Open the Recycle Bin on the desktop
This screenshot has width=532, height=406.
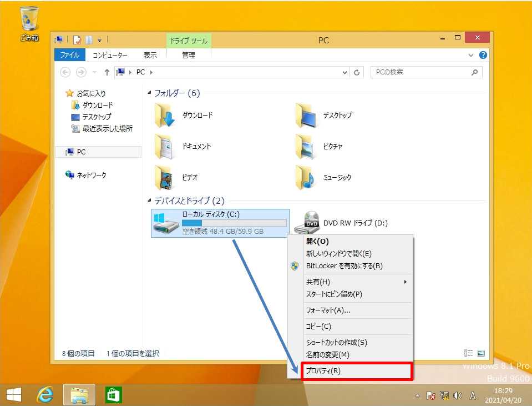(x=29, y=24)
